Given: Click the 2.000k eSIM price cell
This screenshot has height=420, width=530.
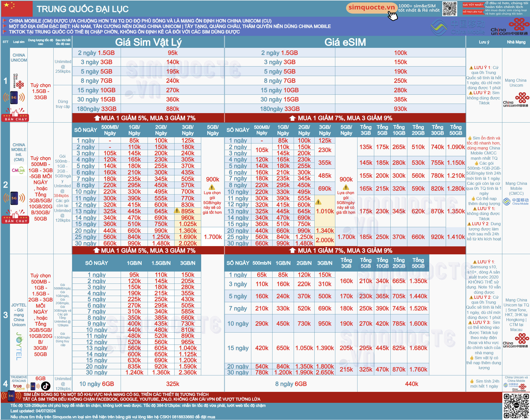Looking at the screenshot, I should [x=325, y=240].
